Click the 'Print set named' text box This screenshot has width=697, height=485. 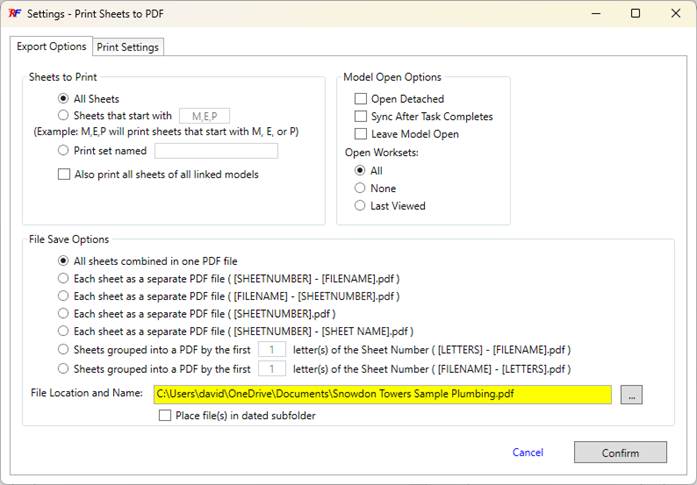point(216,151)
